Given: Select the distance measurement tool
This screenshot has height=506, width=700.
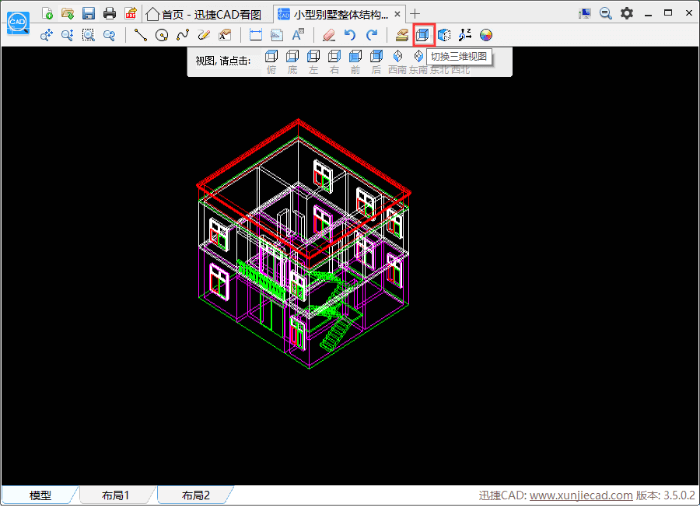Looking at the screenshot, I should [255, 35].
